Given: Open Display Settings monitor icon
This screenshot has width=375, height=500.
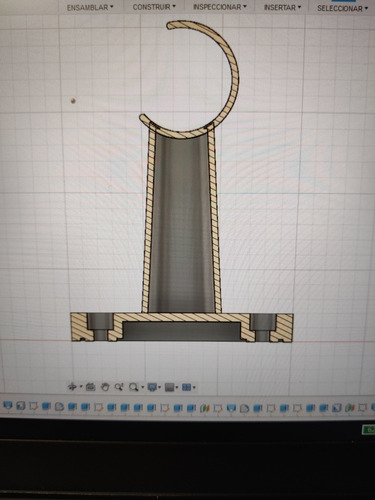Looking at the screenshot, I should [152, 387].
